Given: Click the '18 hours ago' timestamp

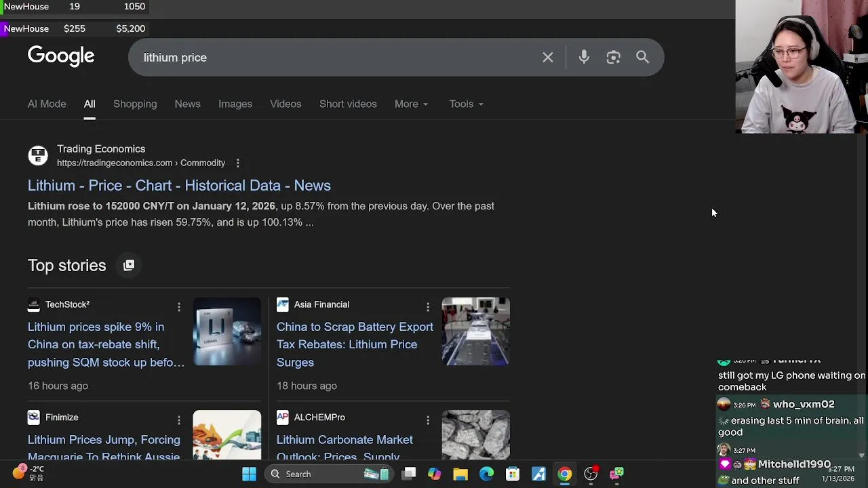Looking at the screenshot, I should (x=307, y=386).
